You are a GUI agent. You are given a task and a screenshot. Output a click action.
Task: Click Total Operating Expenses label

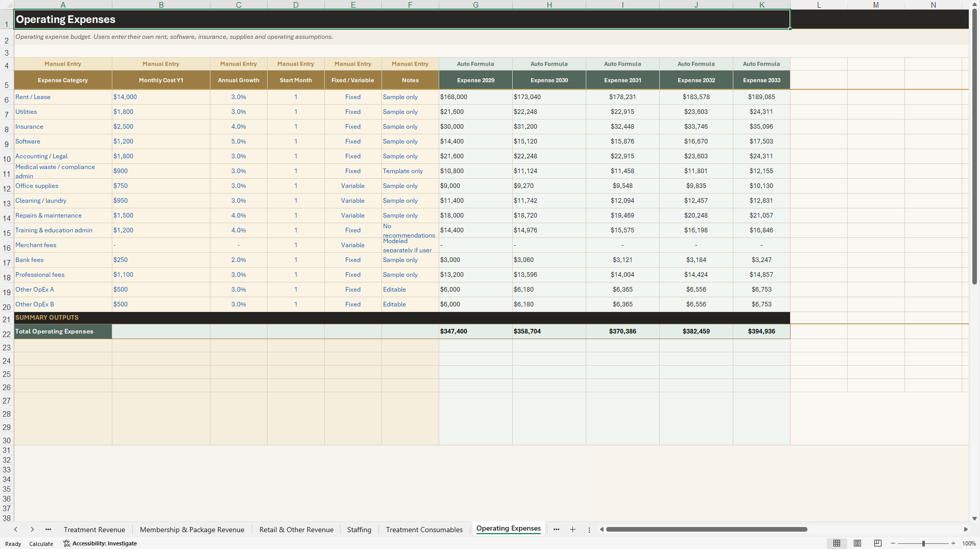click(63, 331)
